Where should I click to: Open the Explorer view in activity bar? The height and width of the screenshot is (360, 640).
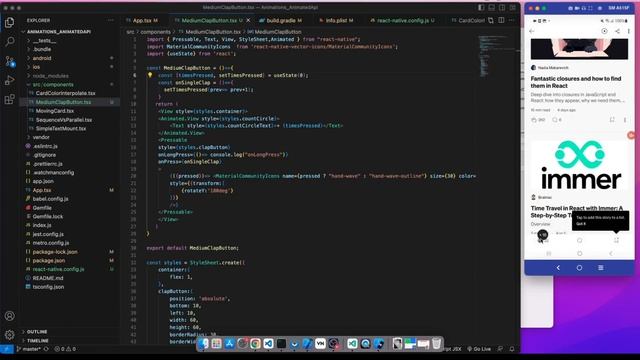click(x=9, y=22)
